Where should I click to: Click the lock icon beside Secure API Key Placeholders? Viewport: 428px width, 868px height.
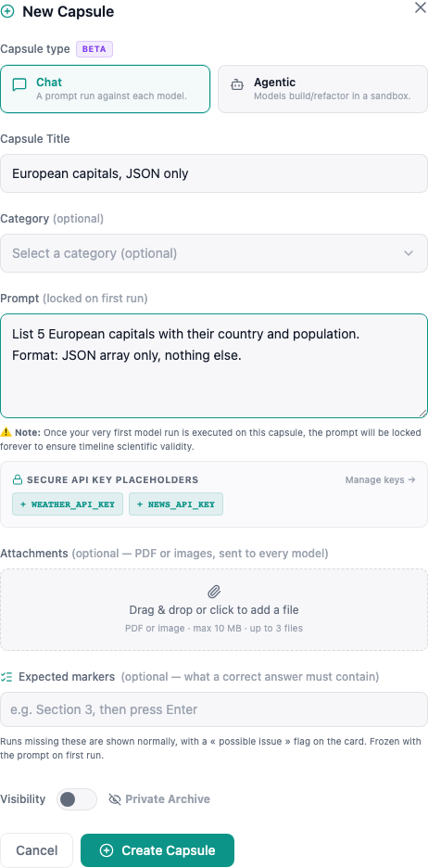[x=18, y=479]
